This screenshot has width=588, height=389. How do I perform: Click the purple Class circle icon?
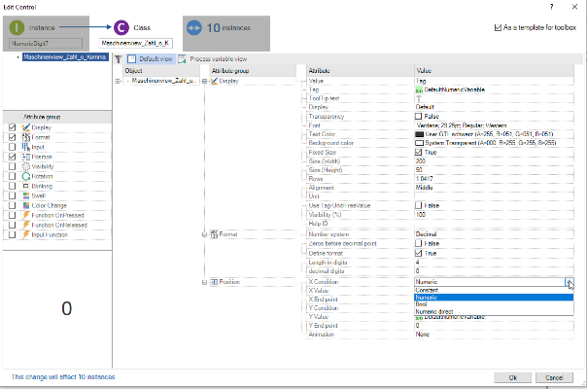click(x=121, y=28)
